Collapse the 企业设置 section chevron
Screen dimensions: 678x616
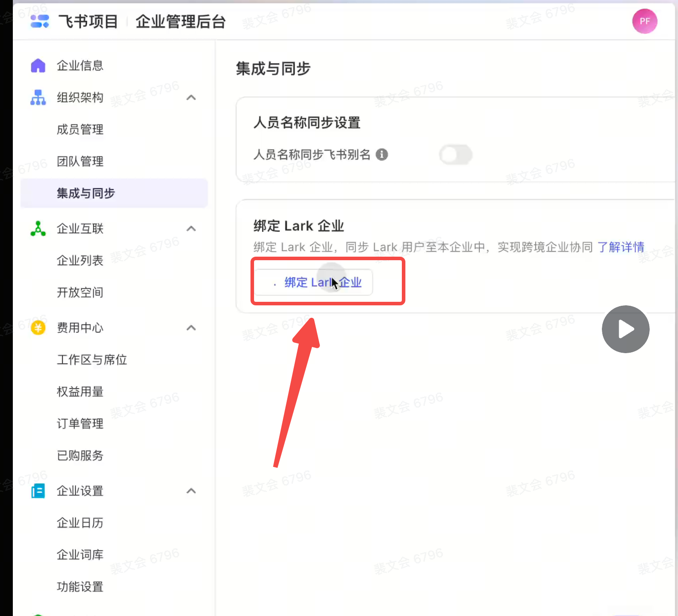191,491
